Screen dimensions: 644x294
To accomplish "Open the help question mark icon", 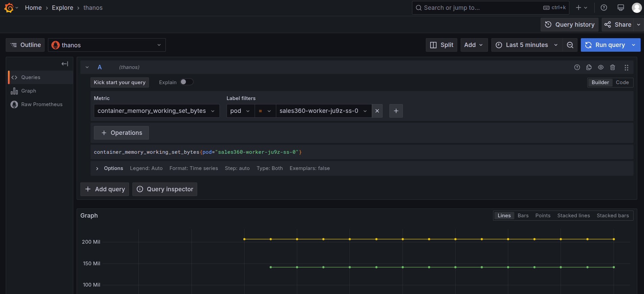I will tap(604, 8).
